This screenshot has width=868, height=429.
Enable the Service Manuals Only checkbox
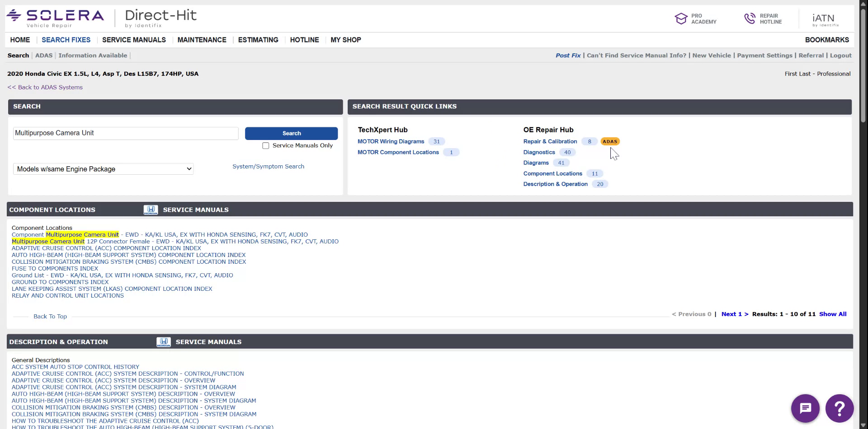(x=266, y=145)
